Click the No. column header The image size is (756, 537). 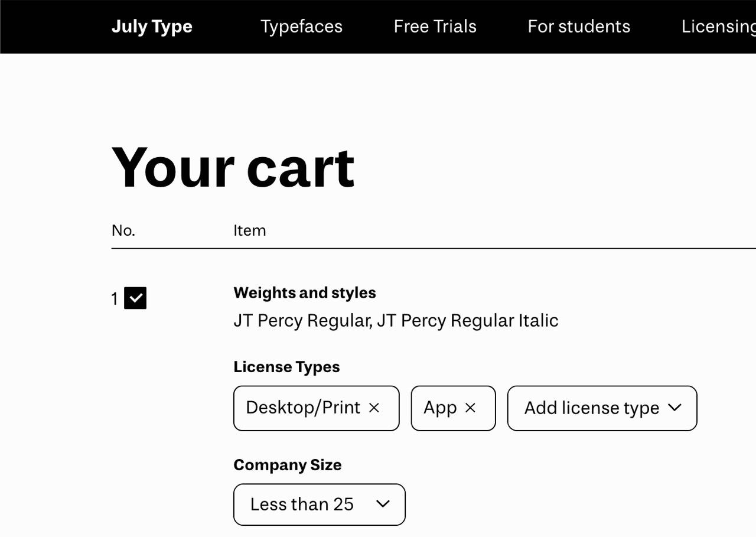[x=123, y=230]
